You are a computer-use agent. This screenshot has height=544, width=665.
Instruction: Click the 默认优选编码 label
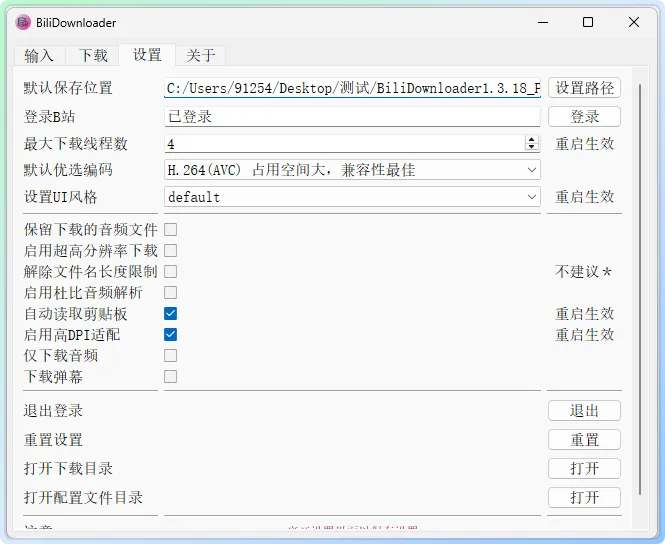pos(68,170)
